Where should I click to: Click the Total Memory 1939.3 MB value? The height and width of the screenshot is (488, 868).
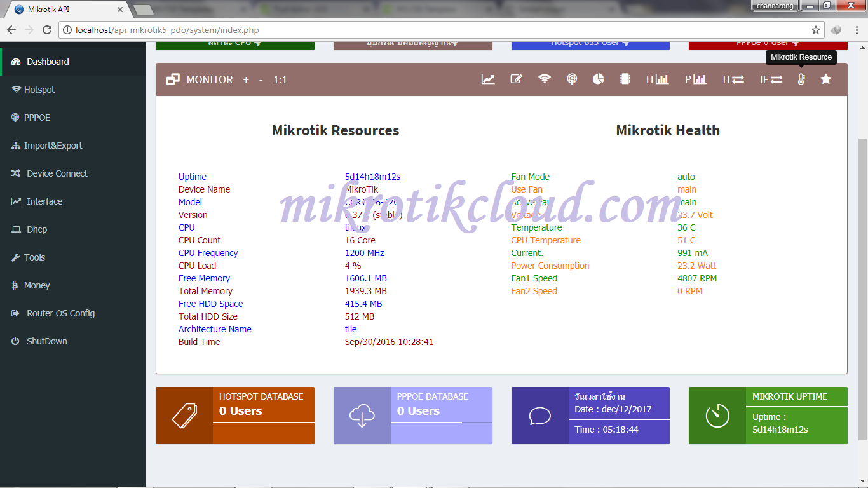coord(366,291)
